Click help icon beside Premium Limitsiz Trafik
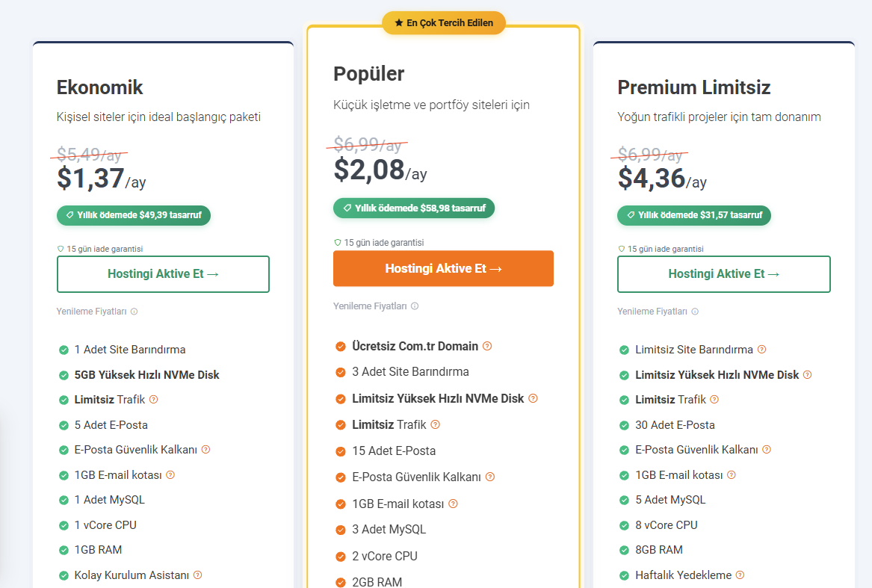 [714, 400]
